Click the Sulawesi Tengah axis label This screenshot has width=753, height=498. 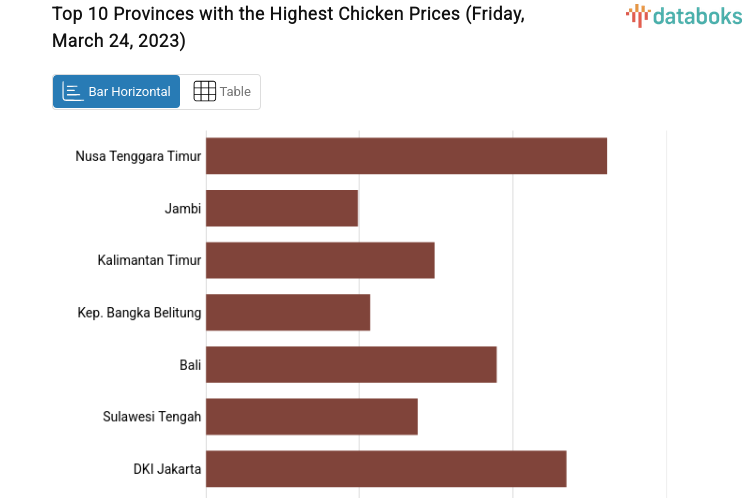tap(152, 416)
